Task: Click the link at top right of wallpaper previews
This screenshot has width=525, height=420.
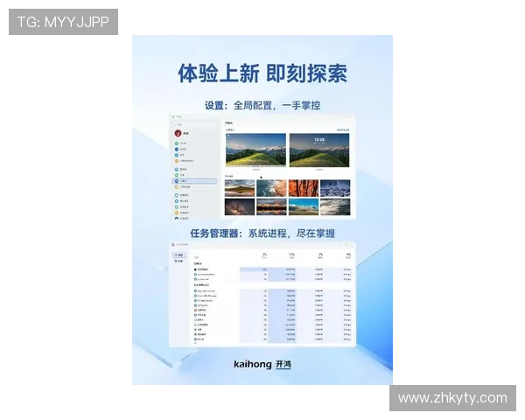Action: point(343,129)
